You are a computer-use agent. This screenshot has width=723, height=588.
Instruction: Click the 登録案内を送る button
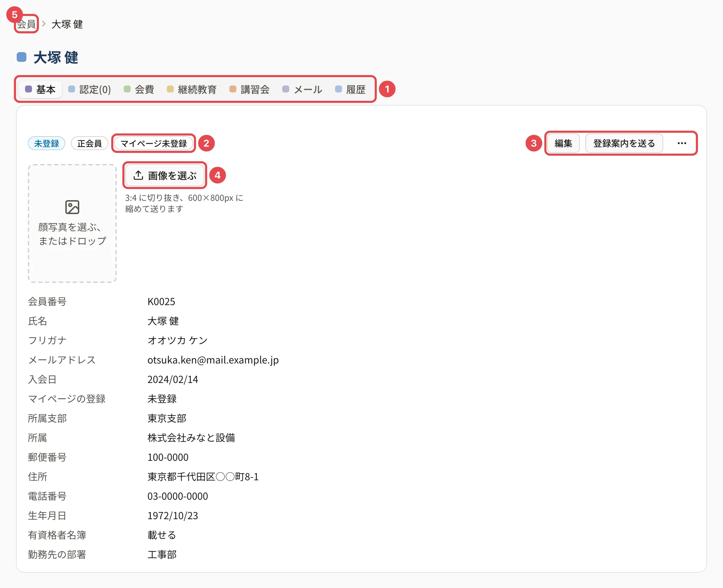[x=624, y=143]
